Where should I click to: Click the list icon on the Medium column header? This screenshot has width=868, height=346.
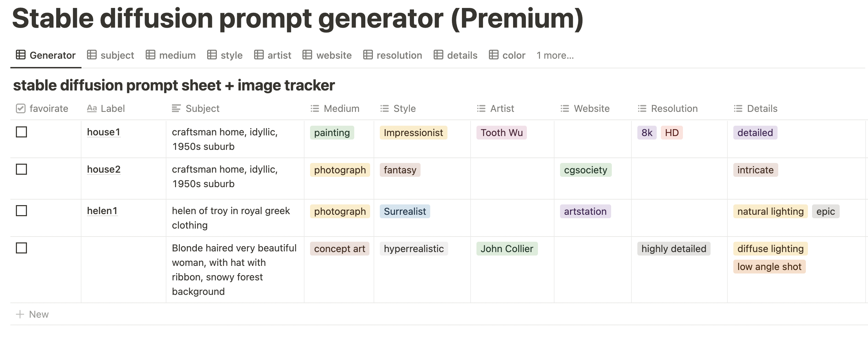pyautogui.click(x=314, y=108)
